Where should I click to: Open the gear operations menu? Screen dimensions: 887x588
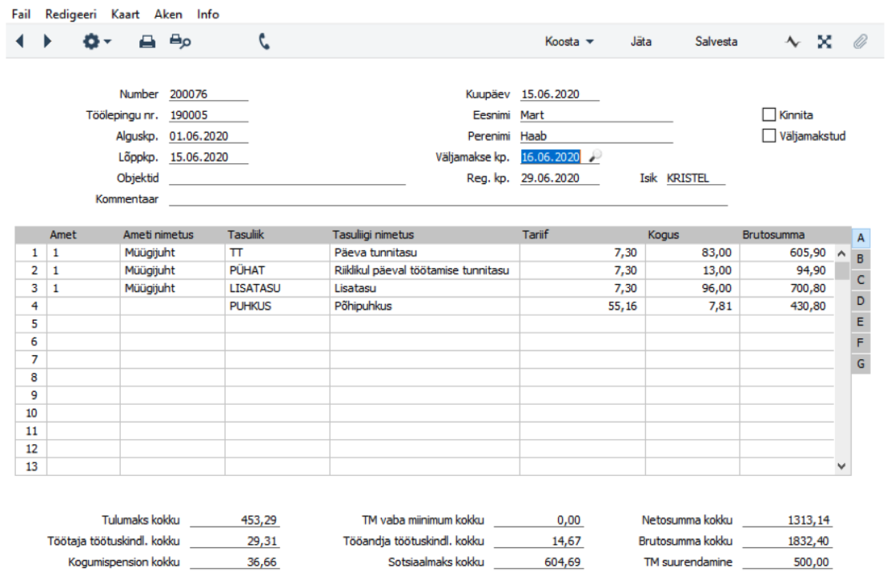pos(97,42)
